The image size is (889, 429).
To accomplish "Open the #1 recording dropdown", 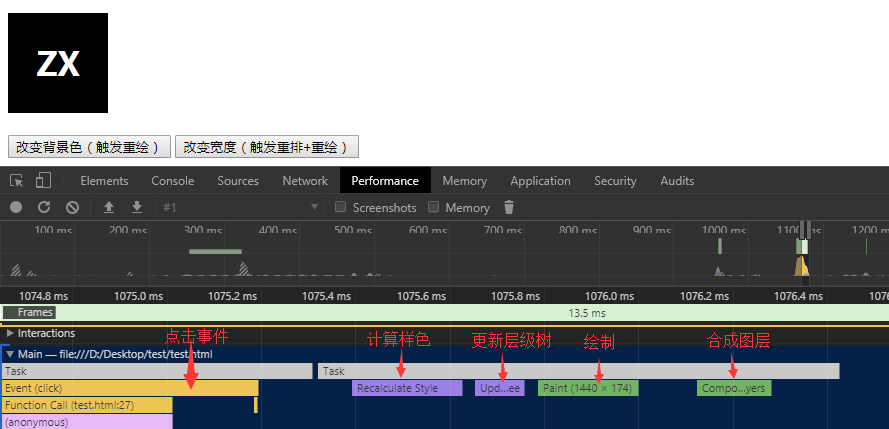I will click(240, 207).
